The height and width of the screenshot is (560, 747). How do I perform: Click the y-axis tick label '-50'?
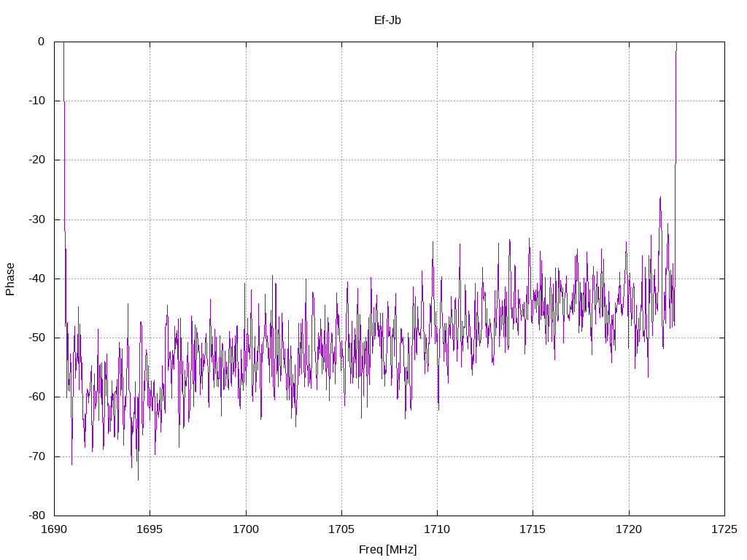[36, 338]
